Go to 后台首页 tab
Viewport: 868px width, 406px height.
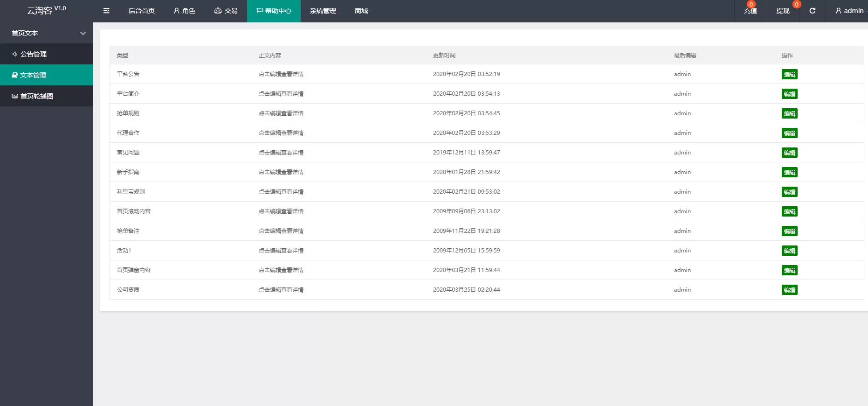[x=141, y=11]
